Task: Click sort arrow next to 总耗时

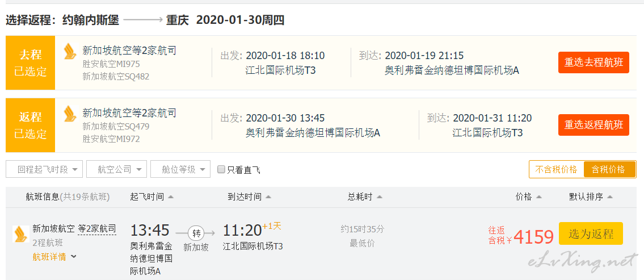Action: click(379, 197)
